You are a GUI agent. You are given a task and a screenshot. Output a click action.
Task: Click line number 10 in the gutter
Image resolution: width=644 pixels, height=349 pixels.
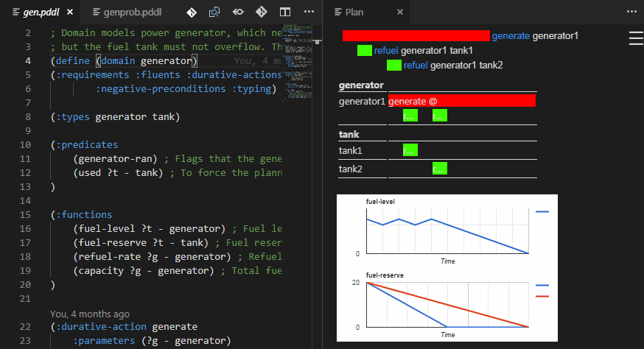25,144
